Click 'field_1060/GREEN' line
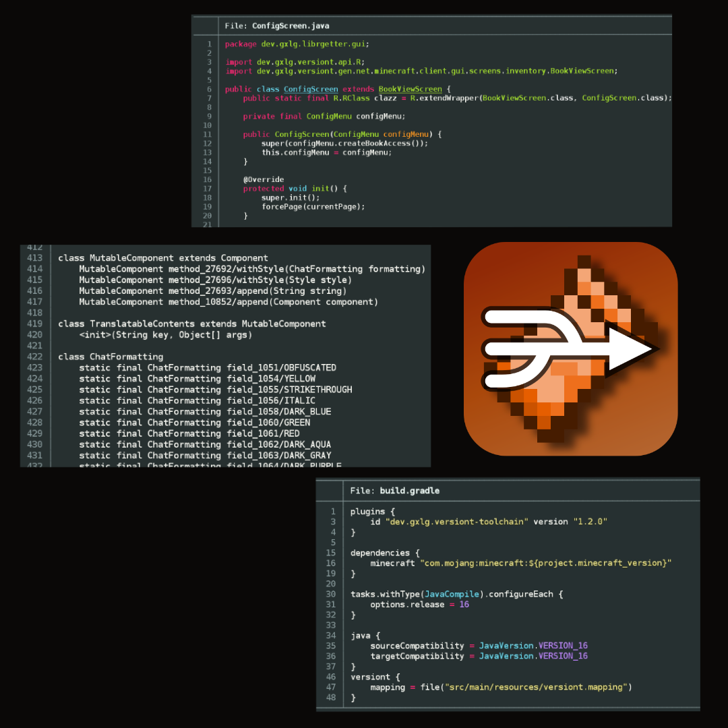The height and width of the screenshot is (728, 728). coord(195,423)
